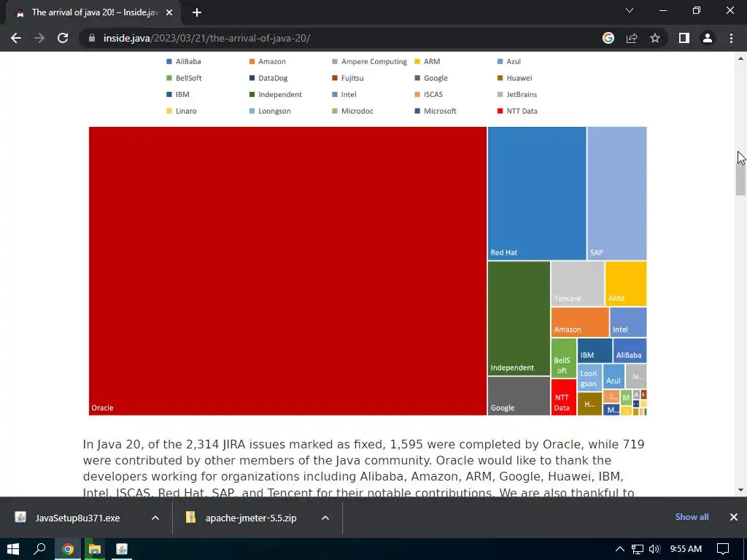
Task: Click the 'Linaro' legend label
Action: tap(186, 111)
